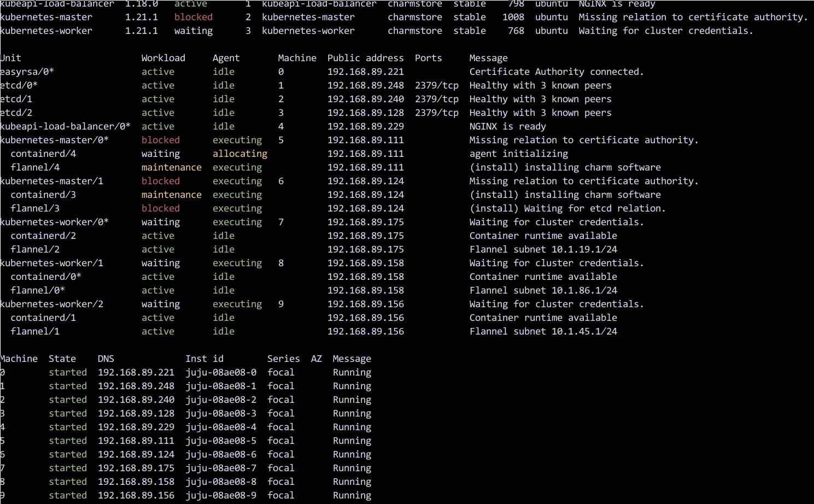The image size is (814, 504).
Task: Click the State column header
Action: point(62,359)
